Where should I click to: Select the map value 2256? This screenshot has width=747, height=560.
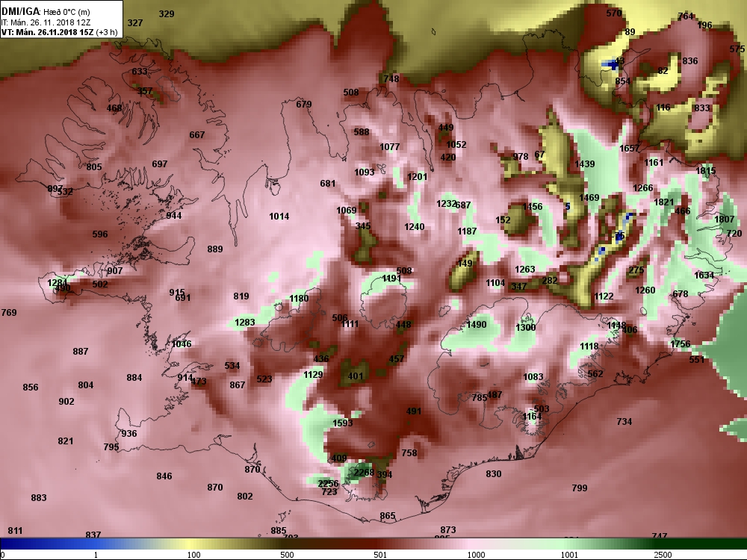coord(328,483)
